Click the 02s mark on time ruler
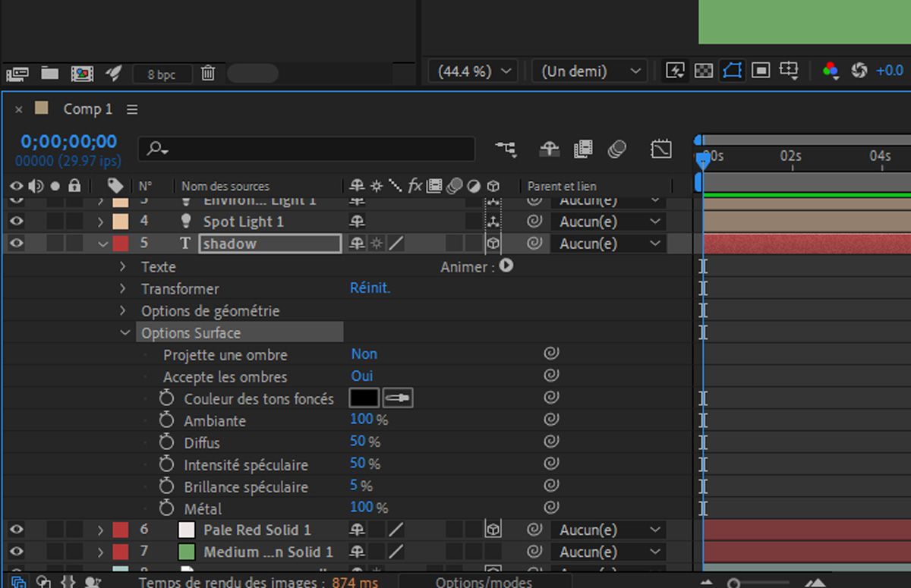The width and height of the screenshot is (911, 588). [790, 156]
